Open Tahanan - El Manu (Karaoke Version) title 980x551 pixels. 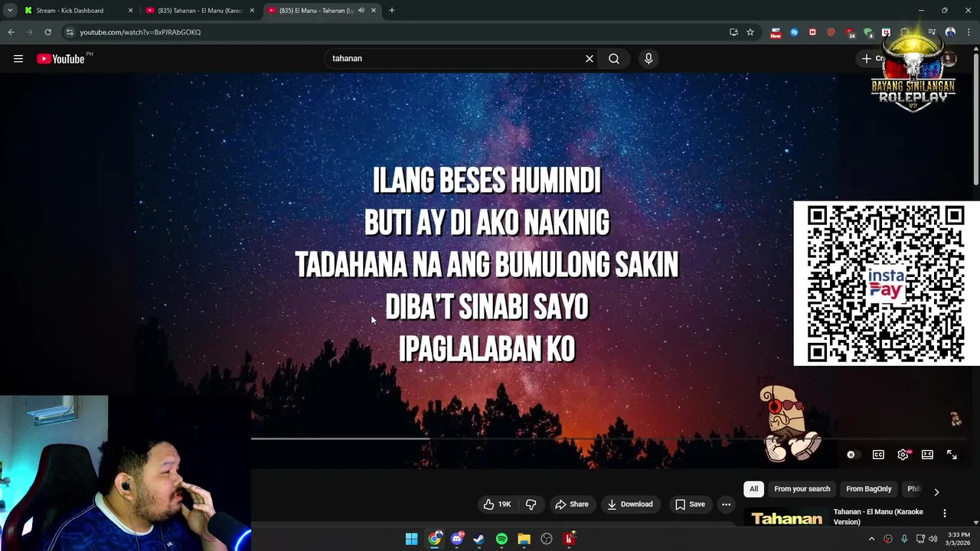878,517
